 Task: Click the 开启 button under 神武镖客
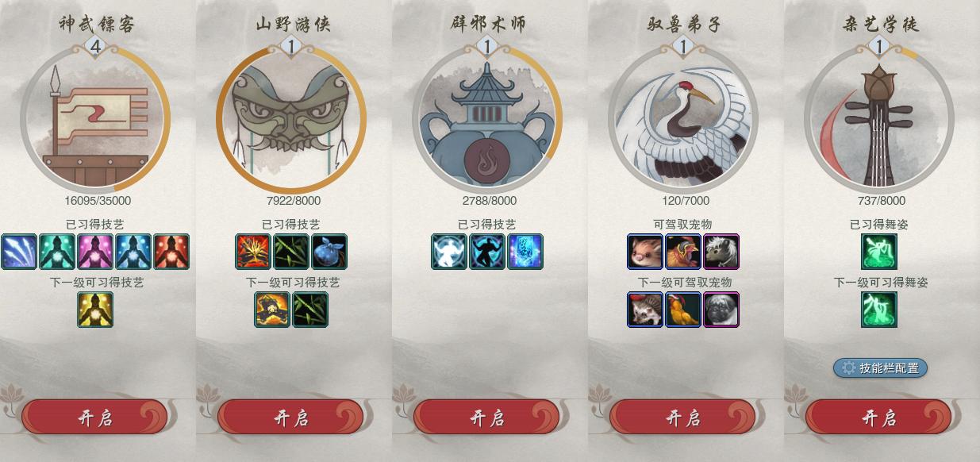(94, 418)
